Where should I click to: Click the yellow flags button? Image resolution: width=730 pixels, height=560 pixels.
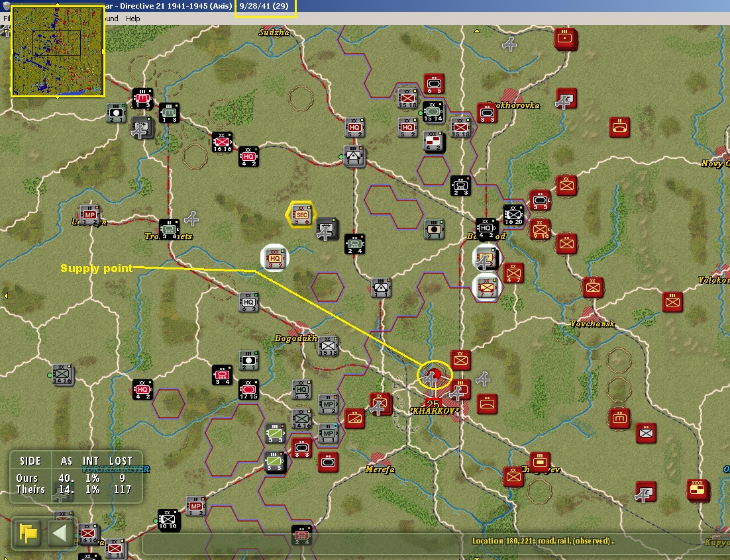[x=28, y=533]
